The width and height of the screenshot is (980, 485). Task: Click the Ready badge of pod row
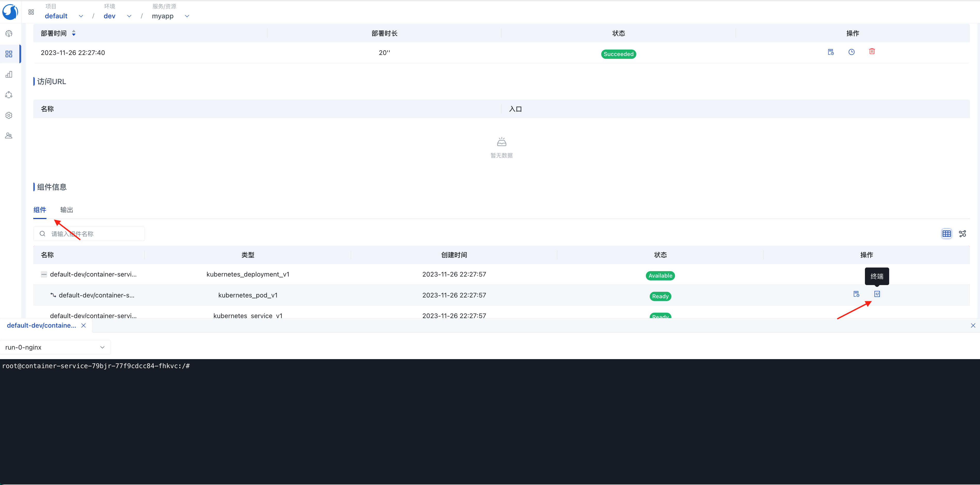click(x=660, y=296)
